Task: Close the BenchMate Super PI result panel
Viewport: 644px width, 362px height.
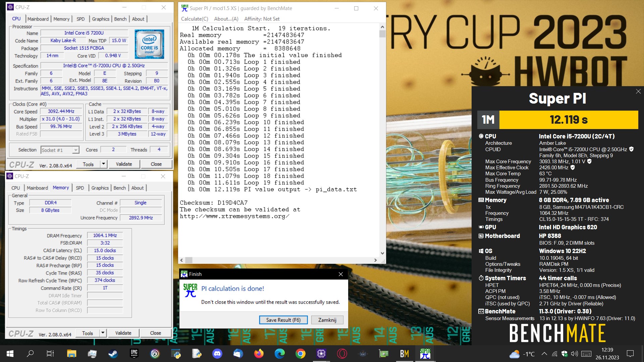Action: (638, 91)
